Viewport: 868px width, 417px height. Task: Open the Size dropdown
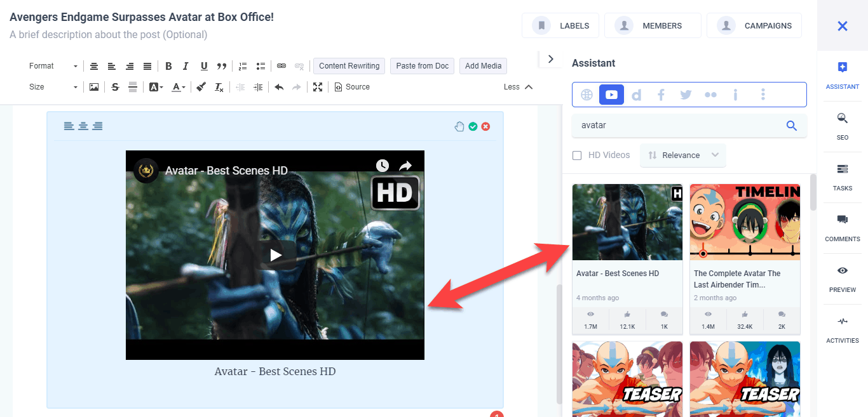[53, 87]
